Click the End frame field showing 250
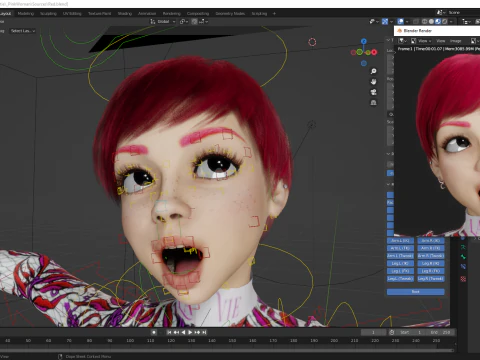The width and height of the screenshot is (480, 360). coord(441,332)
